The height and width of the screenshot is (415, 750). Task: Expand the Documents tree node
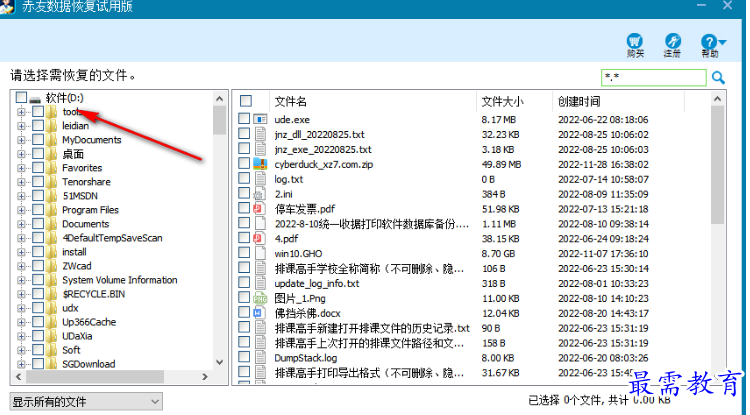(21, 224)
